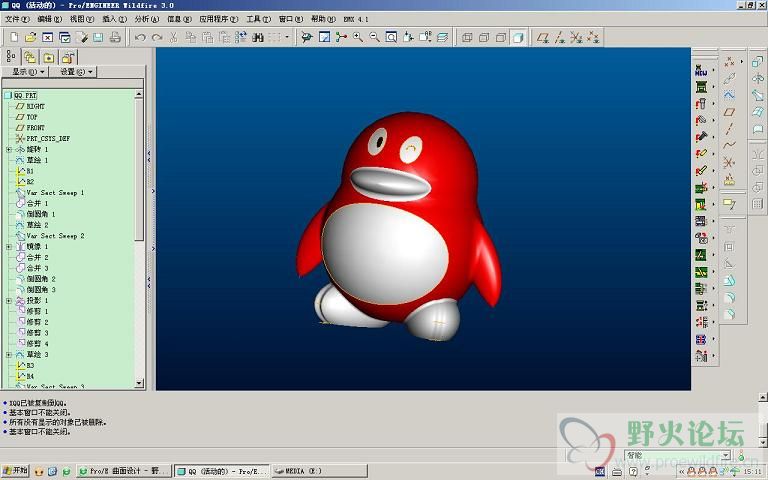
Task: Switch to the Model Tree navigator tab
Action: [11, 57]
